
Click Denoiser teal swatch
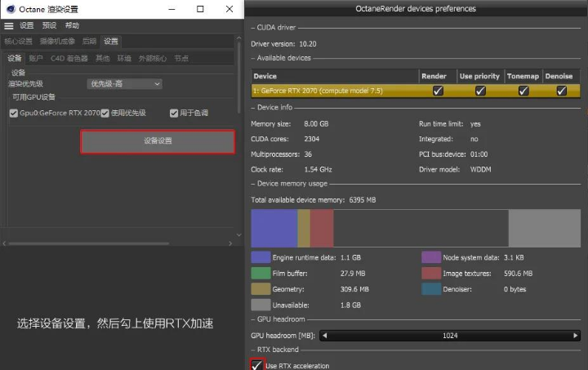click(x=431, y=289)
